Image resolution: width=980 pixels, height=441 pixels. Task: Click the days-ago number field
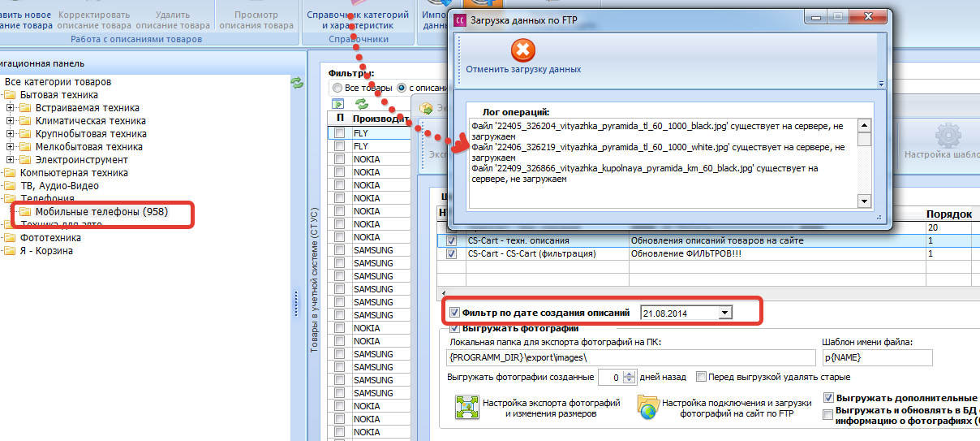point(611,378)
